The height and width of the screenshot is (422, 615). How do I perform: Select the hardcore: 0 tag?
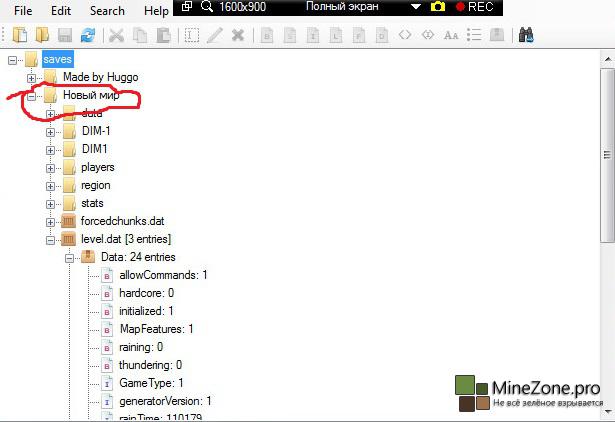point(146,293)
